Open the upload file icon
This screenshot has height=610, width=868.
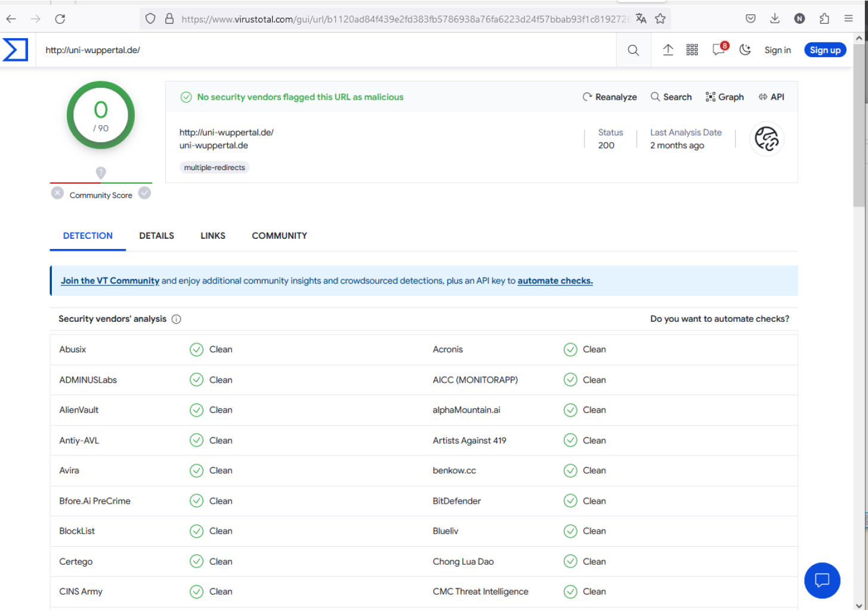(x=668, y=50)
